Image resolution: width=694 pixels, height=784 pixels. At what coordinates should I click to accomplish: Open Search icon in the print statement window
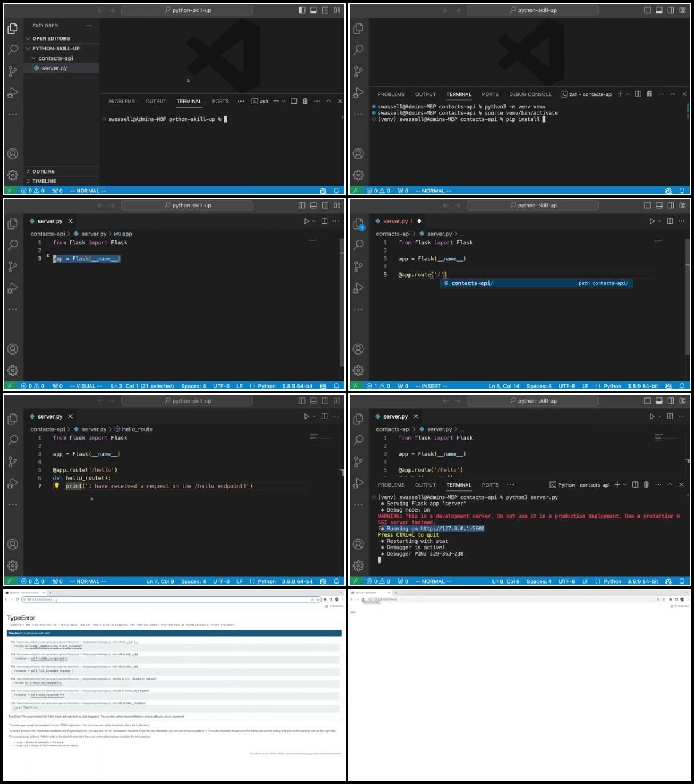click(13, 440)
